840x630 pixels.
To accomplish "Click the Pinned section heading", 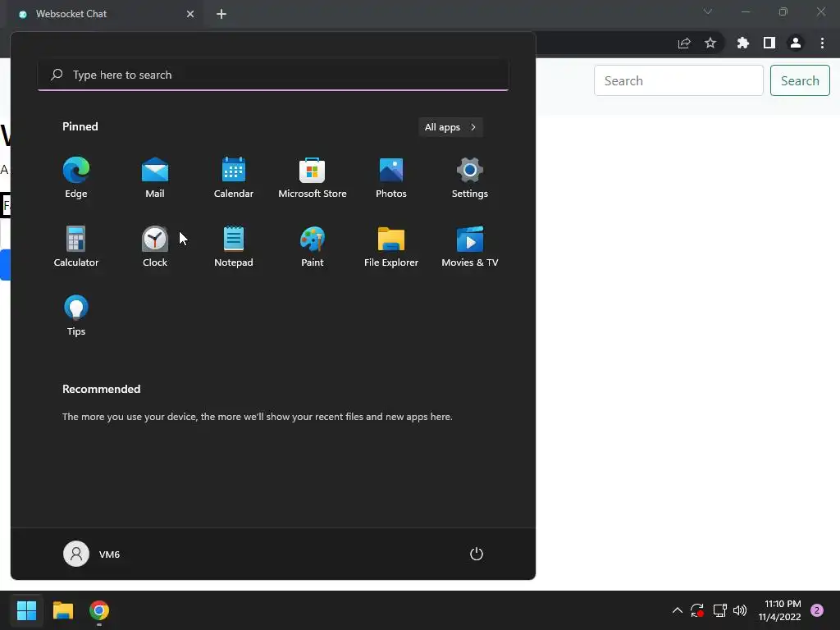I will 80,126.
